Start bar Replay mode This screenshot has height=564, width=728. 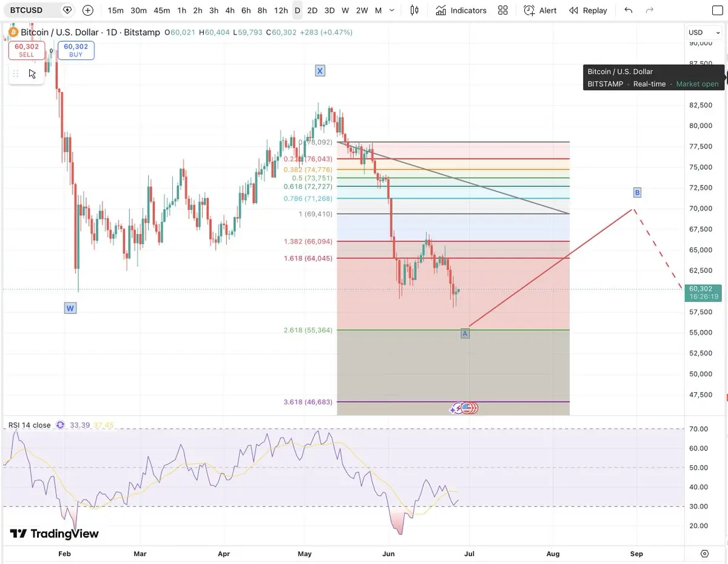[588, 10]
